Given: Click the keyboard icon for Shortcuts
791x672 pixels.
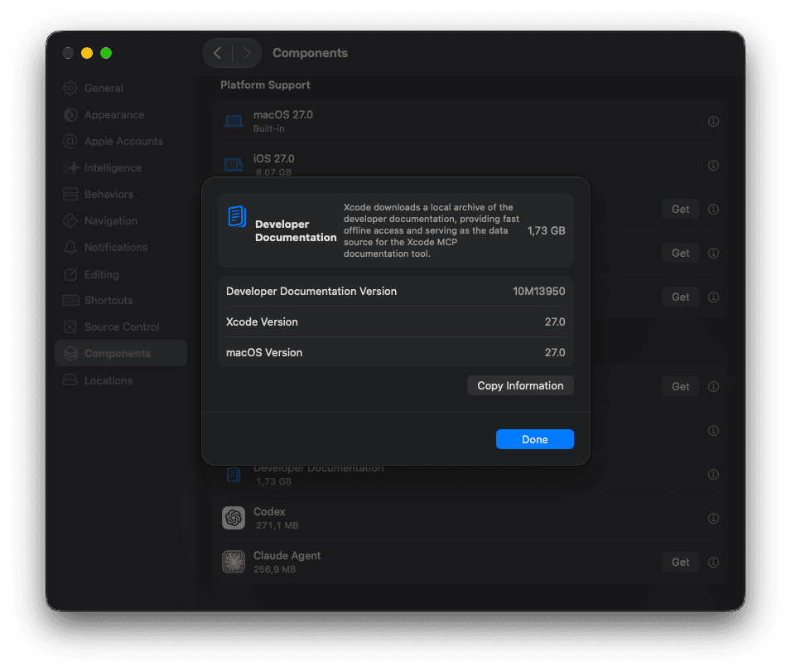Looking at the screenshot, I should coord(70,300).
